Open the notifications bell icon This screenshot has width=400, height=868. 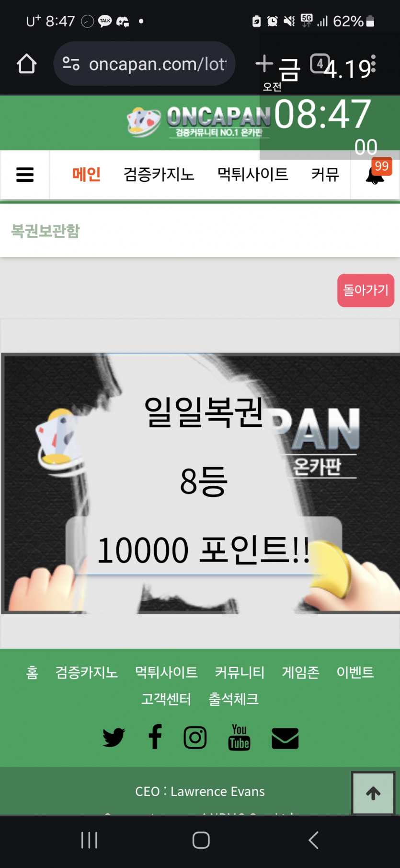375,175
